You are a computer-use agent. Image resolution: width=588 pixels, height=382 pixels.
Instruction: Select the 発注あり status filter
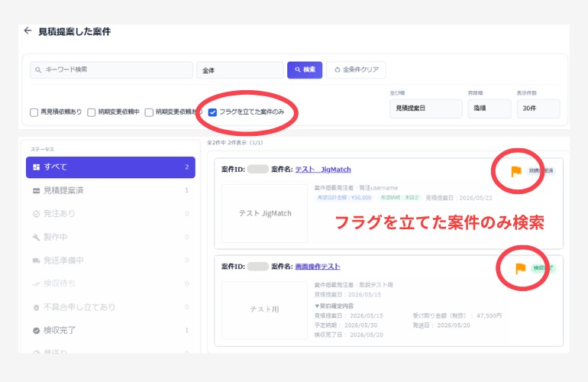click(111, 214)
